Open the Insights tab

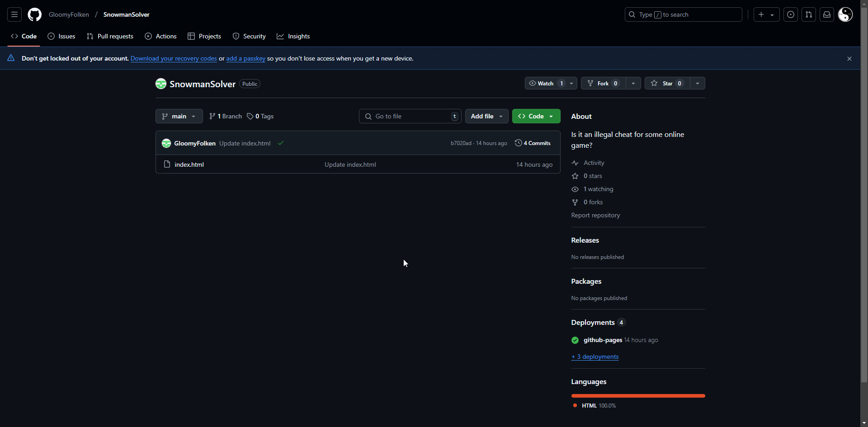coord(293,36)
